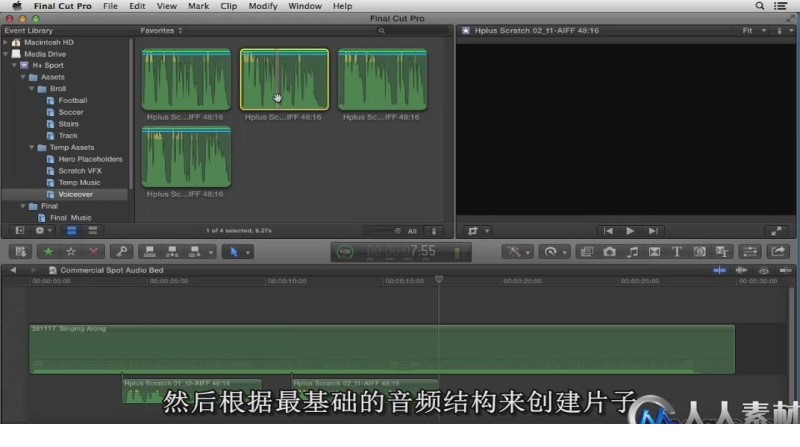This screenshot has height=447, width=800.
Task: Open the macOS Spotlight search icon
Action: tap(760, 6)
